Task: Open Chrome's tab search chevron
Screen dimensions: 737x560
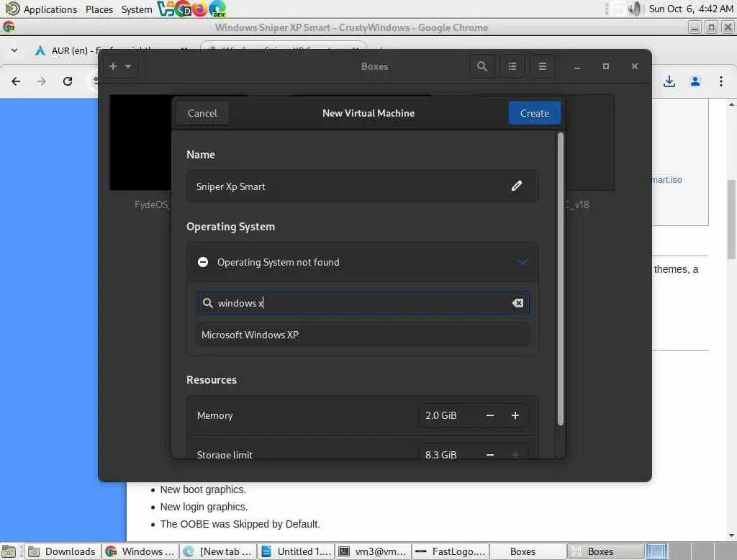Action: (14, 50)
